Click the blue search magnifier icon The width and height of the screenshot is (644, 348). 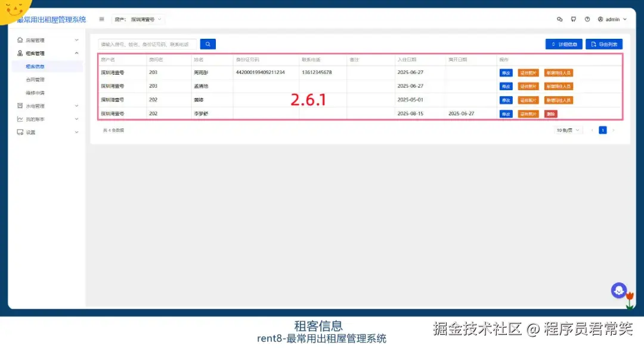(207, 44)
